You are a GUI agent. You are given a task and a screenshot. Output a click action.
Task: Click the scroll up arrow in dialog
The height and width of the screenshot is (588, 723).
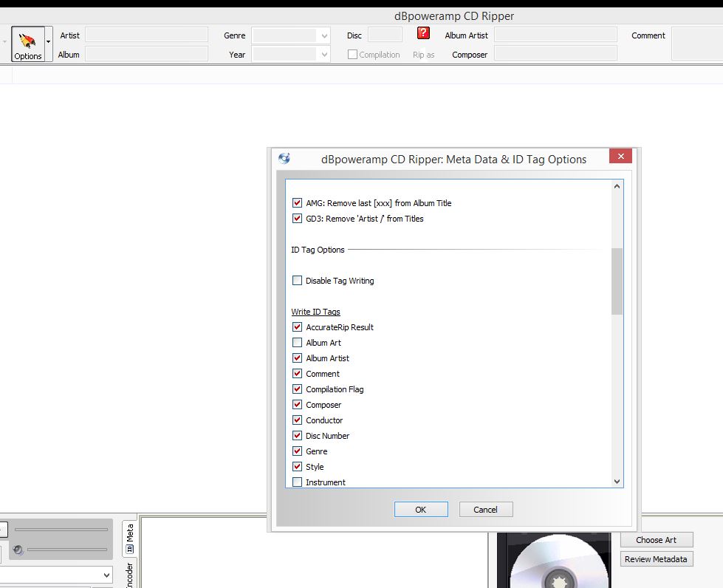[617, 187]
